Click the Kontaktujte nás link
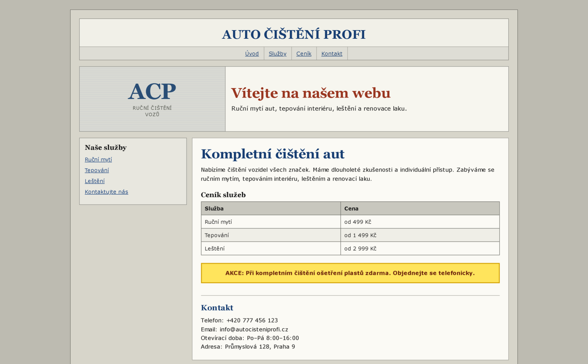The image size is (588, 364). tap(106, 192)
